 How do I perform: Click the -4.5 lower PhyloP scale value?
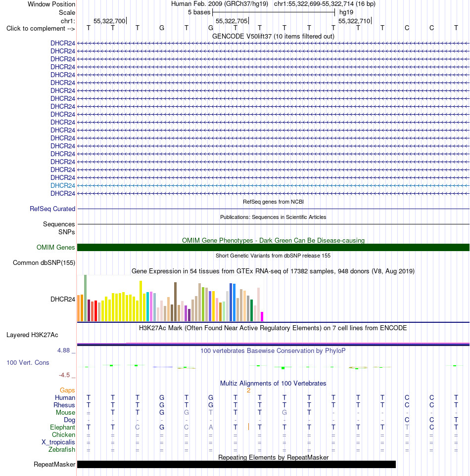pyautogui.click(x=64, y=375)
